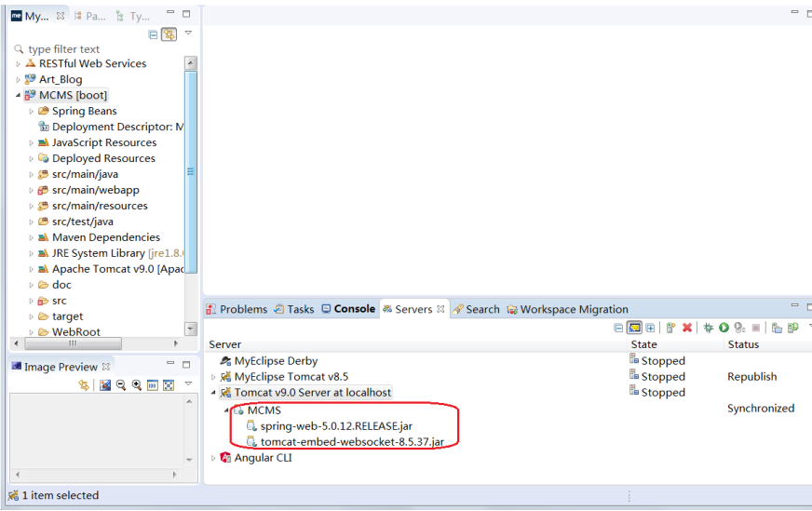Toggle the highlighted server notification icon in Servers toolbar
Screen dimensions: 812x511
[634, 328]
